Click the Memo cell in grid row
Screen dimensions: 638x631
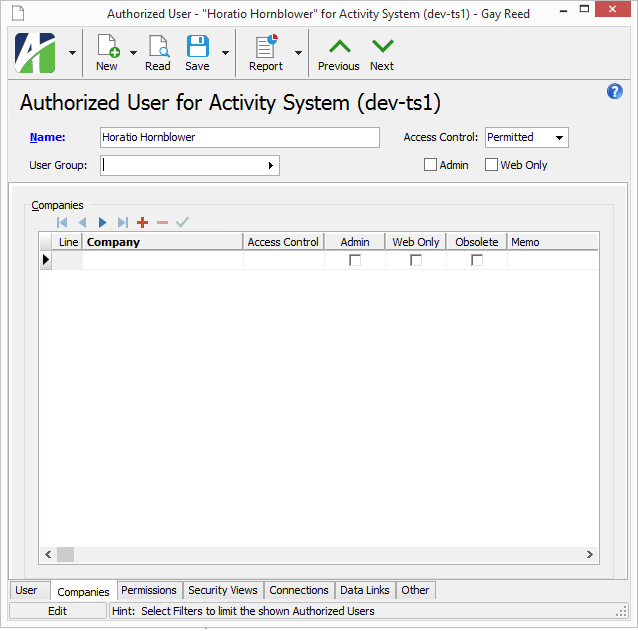[x=553, y=260]
